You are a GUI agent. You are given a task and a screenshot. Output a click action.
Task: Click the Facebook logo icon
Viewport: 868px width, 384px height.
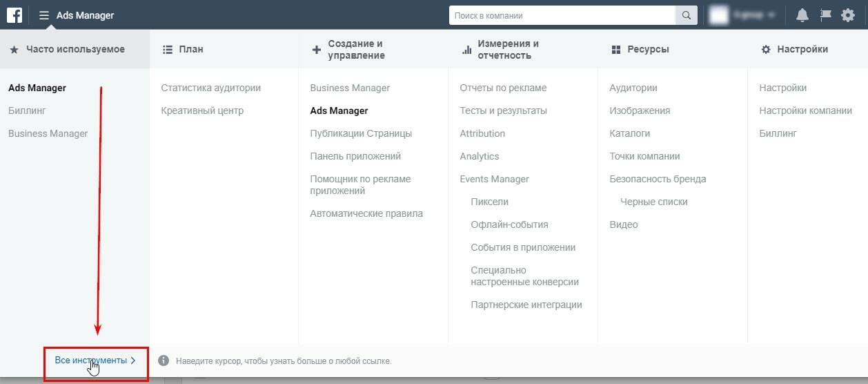click(14, 15)
